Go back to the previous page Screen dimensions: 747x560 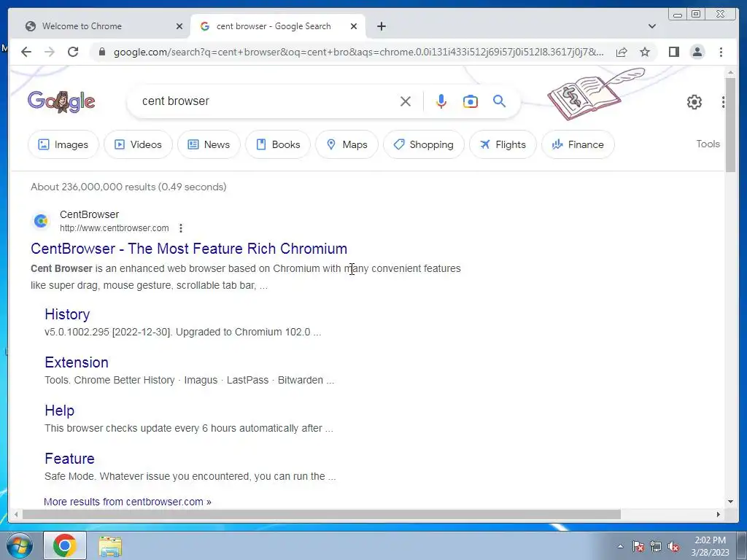(26, 52)
